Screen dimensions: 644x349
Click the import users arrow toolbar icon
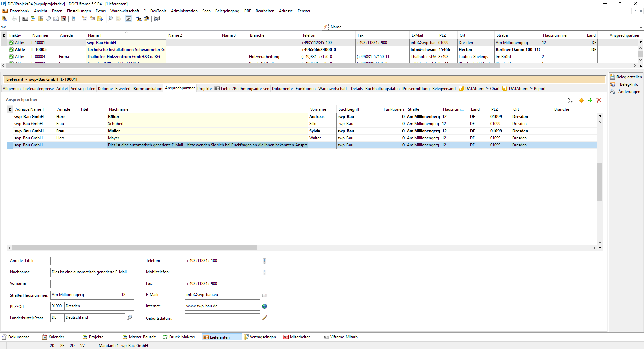[139, 19]
